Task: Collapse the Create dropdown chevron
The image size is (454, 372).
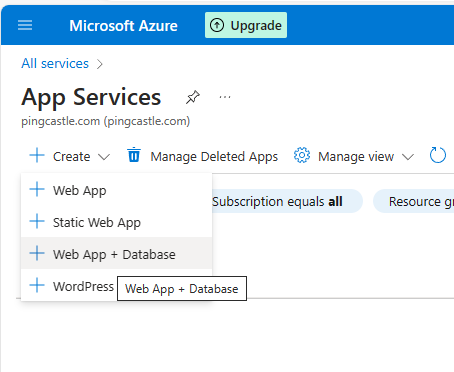Action: [x=104, y=157]
